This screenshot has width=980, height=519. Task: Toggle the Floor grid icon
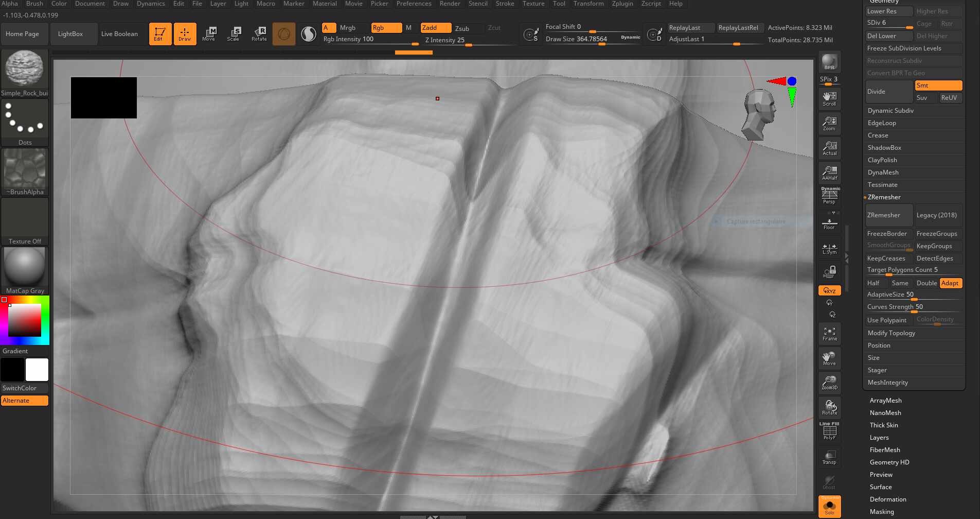[x=829, y=223]
